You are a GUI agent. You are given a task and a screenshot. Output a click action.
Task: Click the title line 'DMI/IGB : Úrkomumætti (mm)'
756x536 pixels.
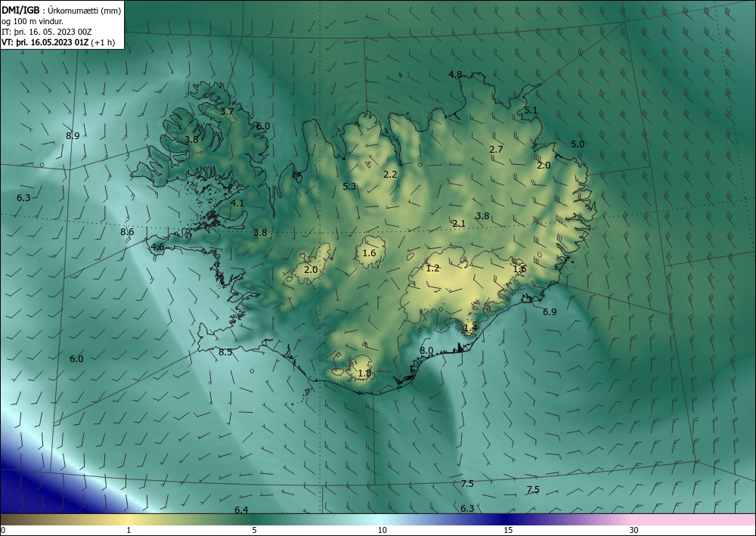point(61,11)
